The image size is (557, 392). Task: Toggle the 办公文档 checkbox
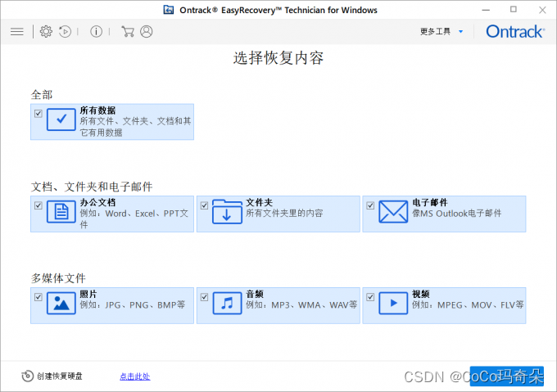click(38, 205)
